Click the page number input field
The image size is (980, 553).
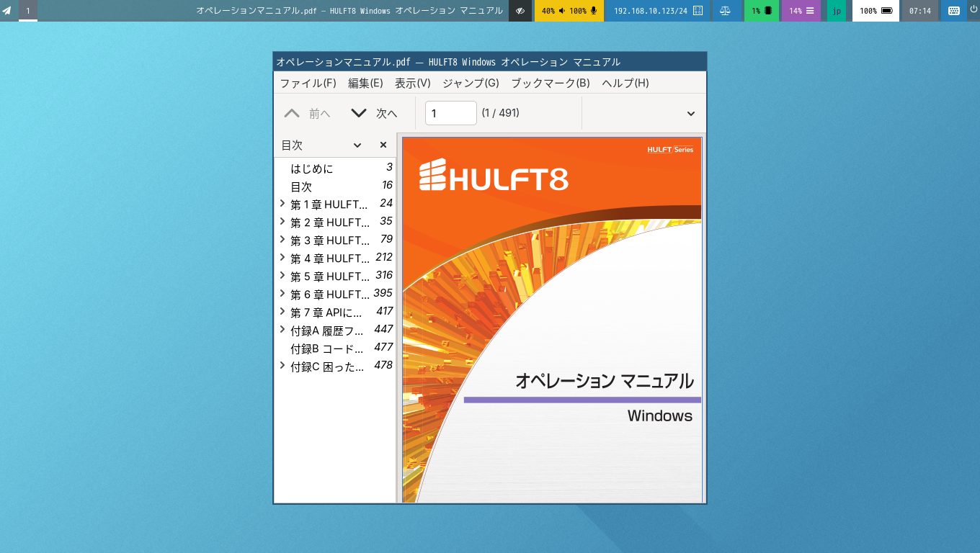[x=451, y=113]
